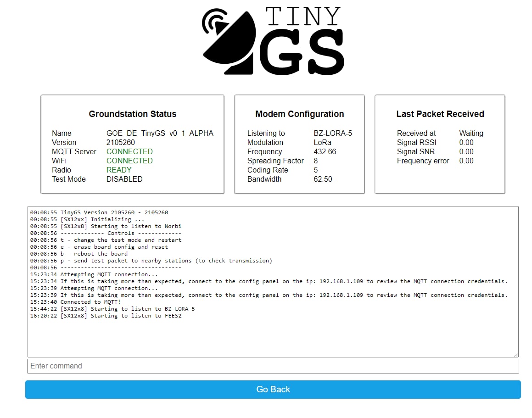Screen dimensions: 532x418
Task: Click the Waiting value for Received at
Action: click(x=471, y=134)
